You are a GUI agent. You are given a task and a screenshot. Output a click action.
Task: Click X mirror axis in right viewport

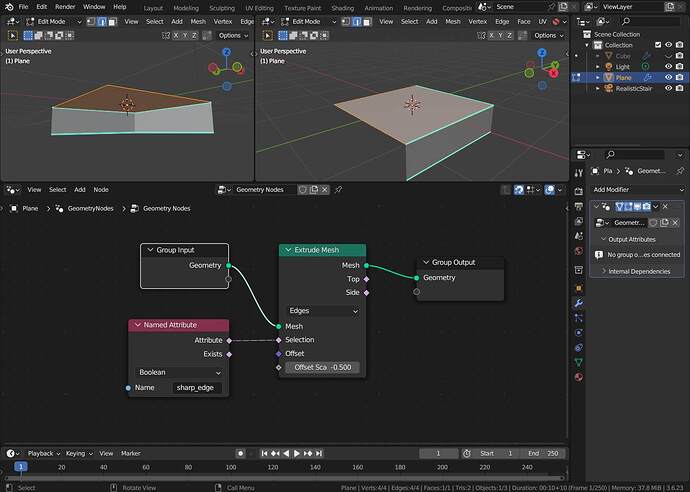[x=492, y=35]
